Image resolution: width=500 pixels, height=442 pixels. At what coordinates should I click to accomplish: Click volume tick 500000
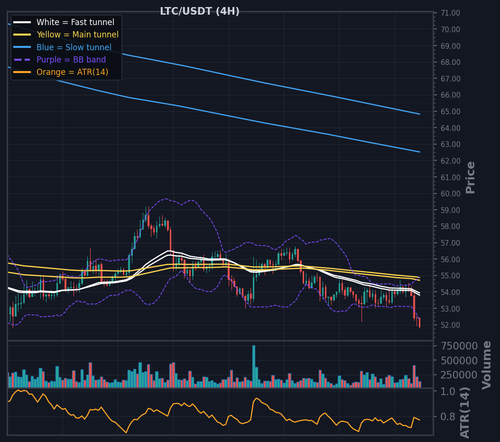pos(459,361)
